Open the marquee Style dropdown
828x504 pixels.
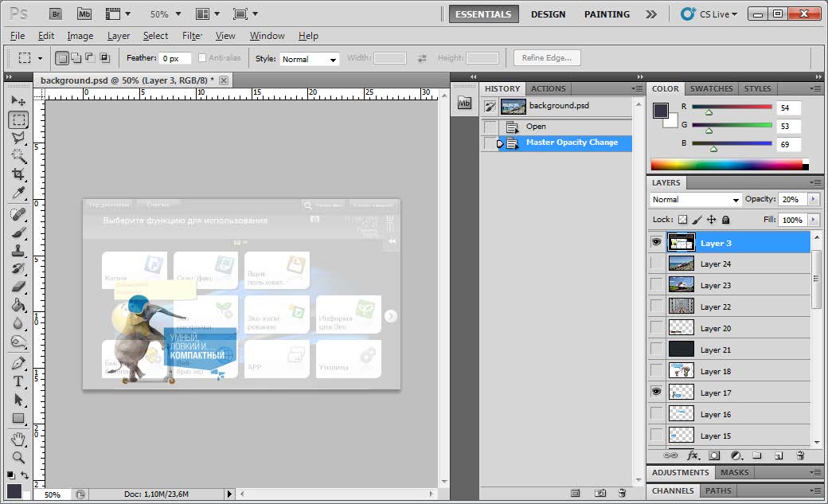coord(310,59)
